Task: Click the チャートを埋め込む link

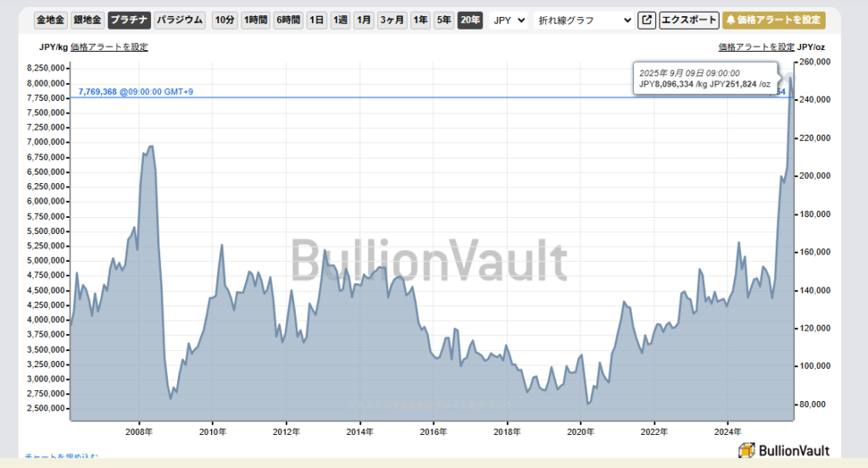Action: [x=61, y=458]
